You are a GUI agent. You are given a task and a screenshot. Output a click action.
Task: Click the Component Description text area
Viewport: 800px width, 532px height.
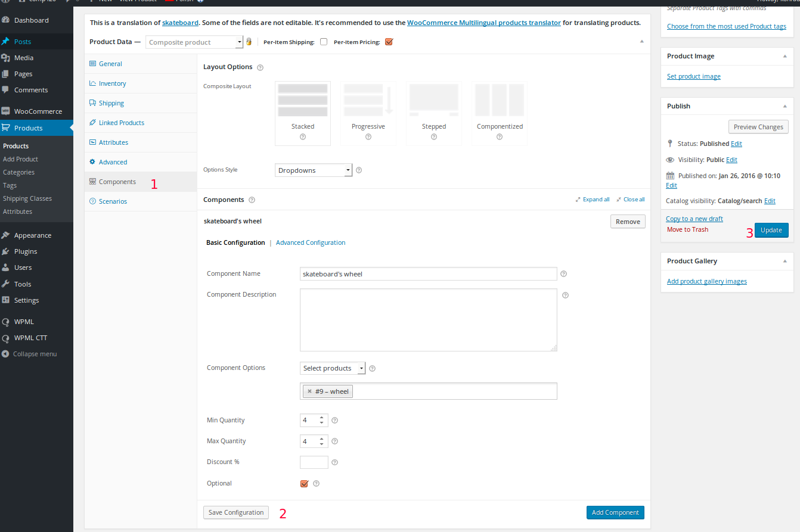tap(428, 320)
